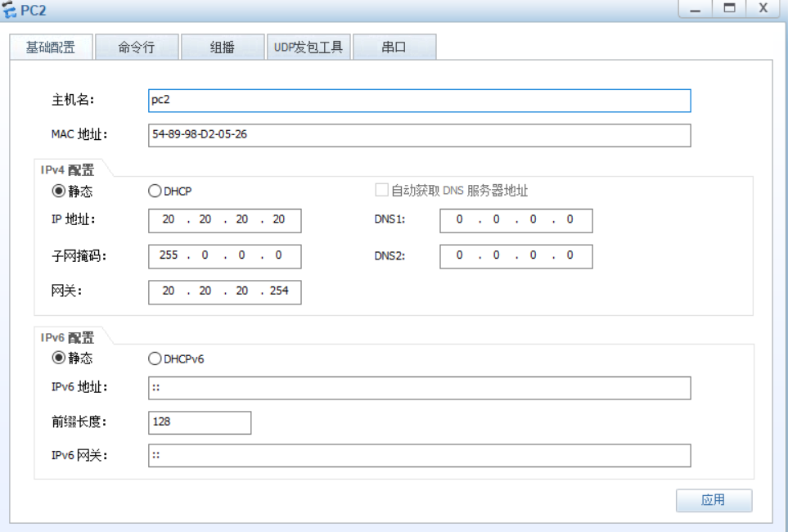This screenshot has width=788, height=532.
Task: Open the 组播 tab
Action: [x=223, y=47]
